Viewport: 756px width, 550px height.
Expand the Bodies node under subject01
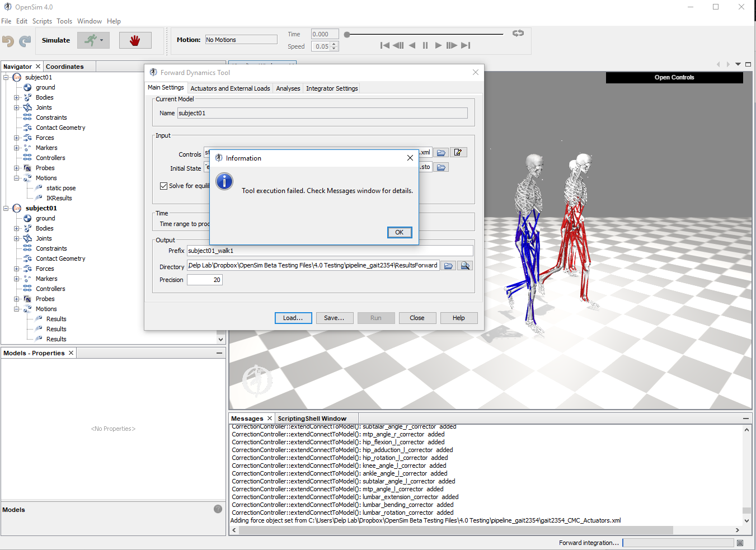[17, 97]
